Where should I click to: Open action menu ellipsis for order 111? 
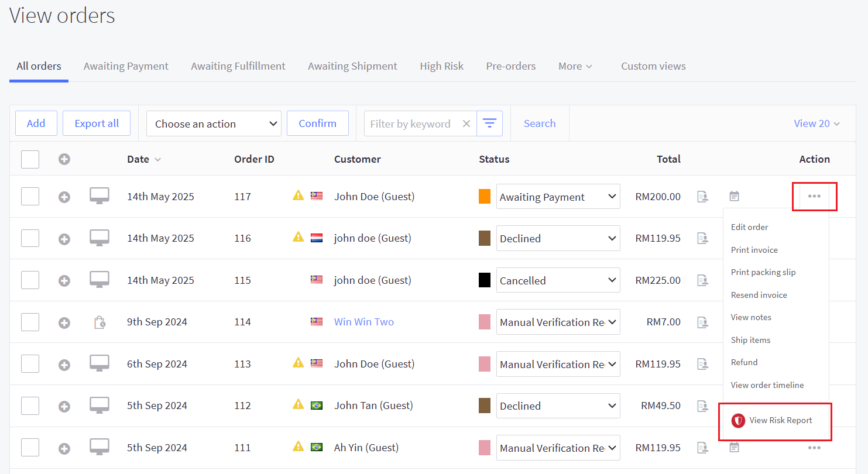[814, 448]
